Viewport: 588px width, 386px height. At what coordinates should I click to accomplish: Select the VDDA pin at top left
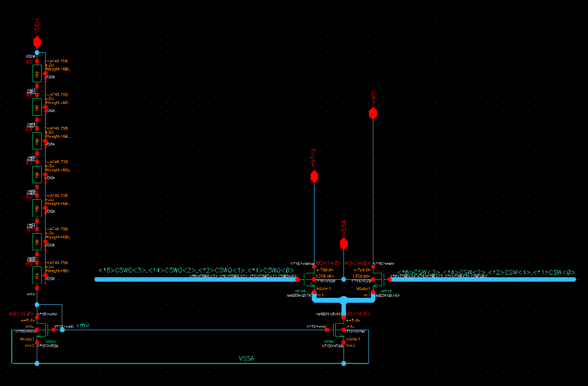pos(37,42)
